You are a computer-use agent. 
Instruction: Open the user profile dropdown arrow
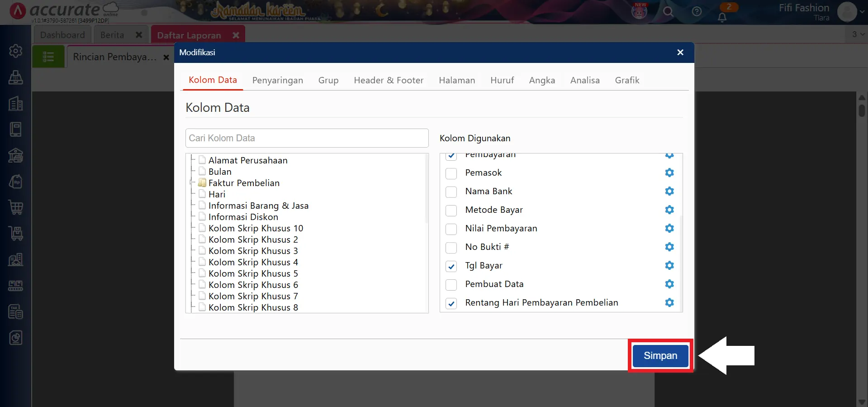(862, 12)
